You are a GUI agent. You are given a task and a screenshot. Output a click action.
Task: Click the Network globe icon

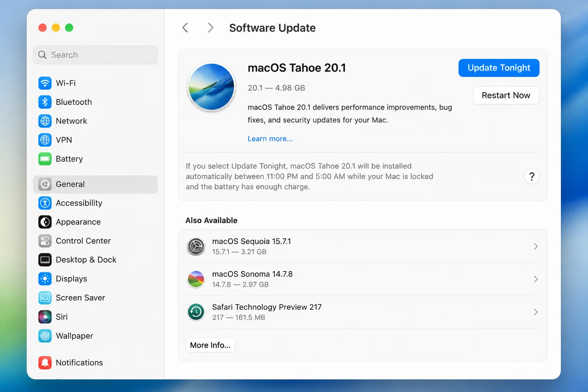click(45, 121)
